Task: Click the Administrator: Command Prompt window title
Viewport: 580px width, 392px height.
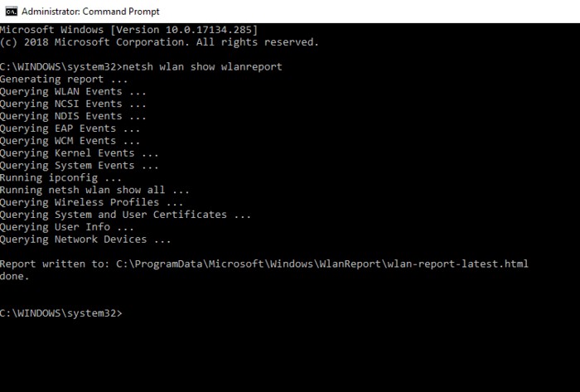Action: click(90, 12)
